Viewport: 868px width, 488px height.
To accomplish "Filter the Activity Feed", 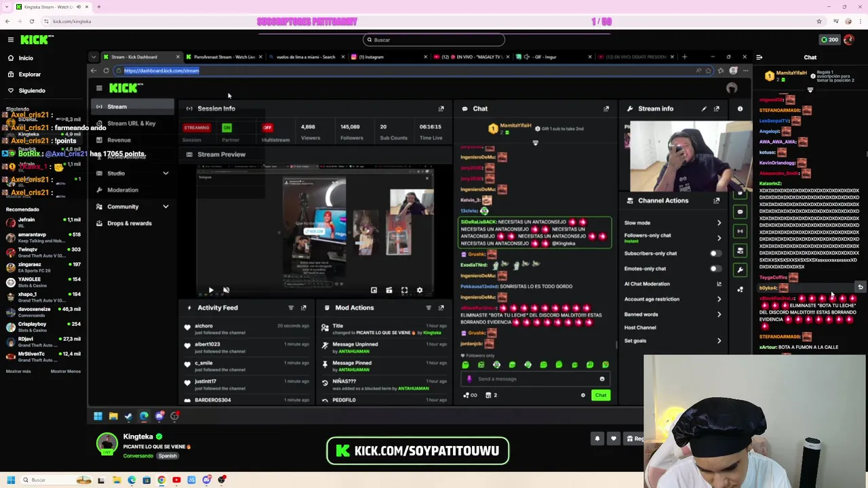I will pos(291,308).
